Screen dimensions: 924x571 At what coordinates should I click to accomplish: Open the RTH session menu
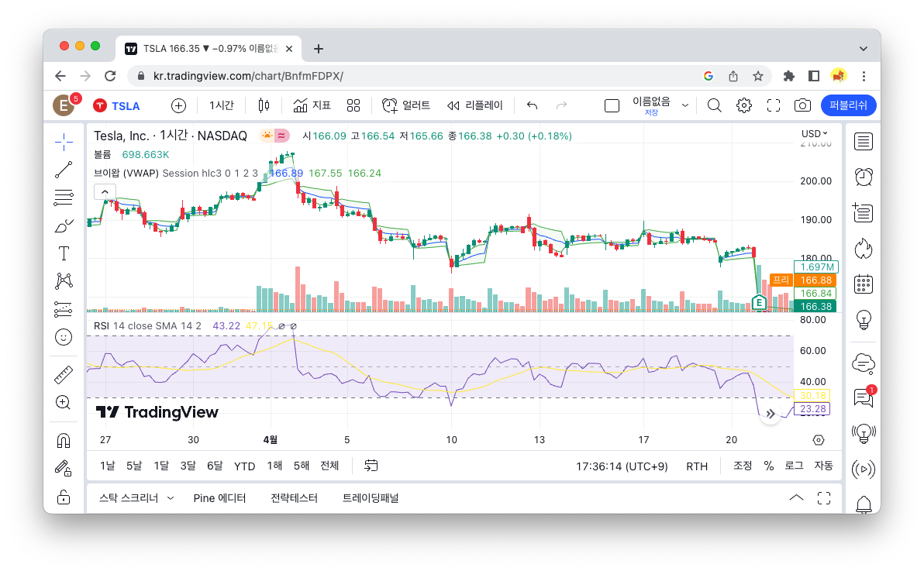coord(697,466)
